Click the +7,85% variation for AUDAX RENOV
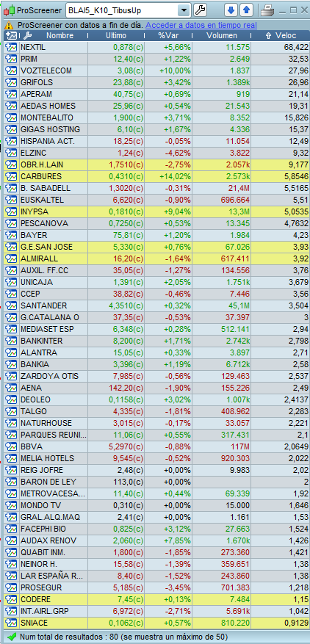 [x=178, y=540]
